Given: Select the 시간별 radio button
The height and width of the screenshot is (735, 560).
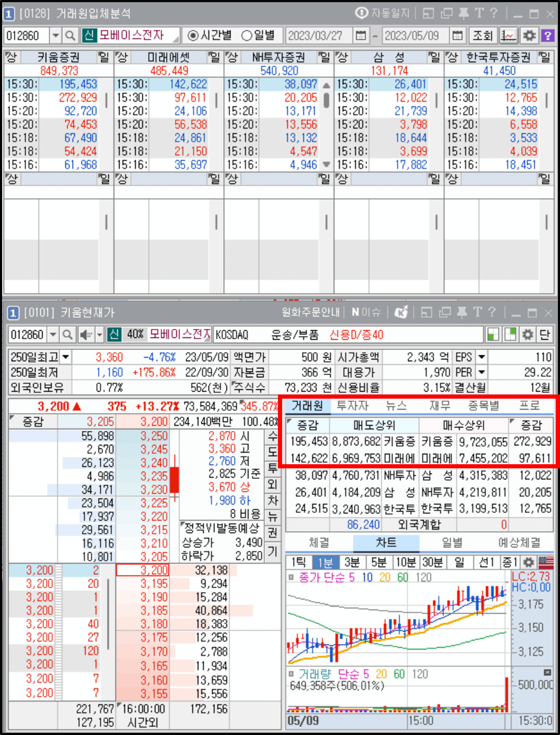Looking at the screenshot, I should tap(193, 35).
